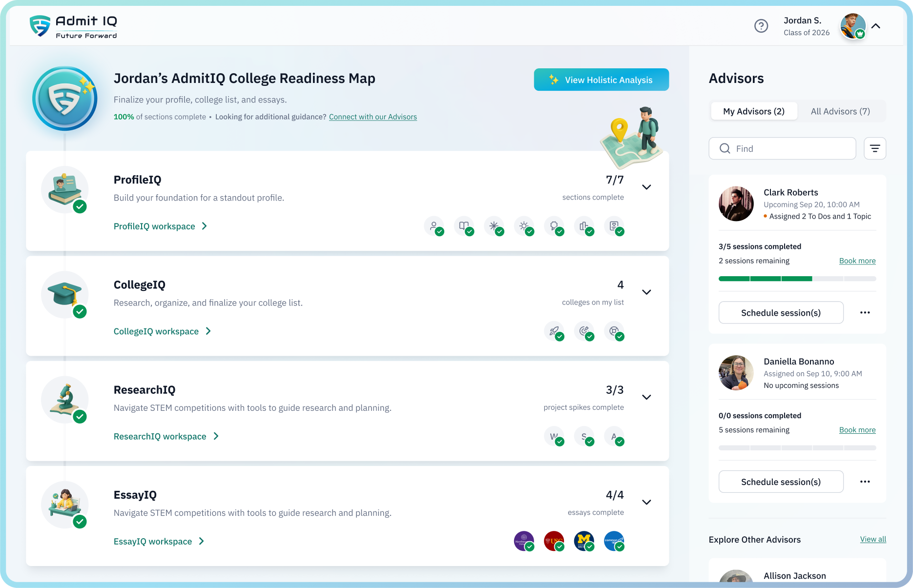The image size is (913, 588).
Task: Open more options for Clark Roberts
Action: click(865, 313)
